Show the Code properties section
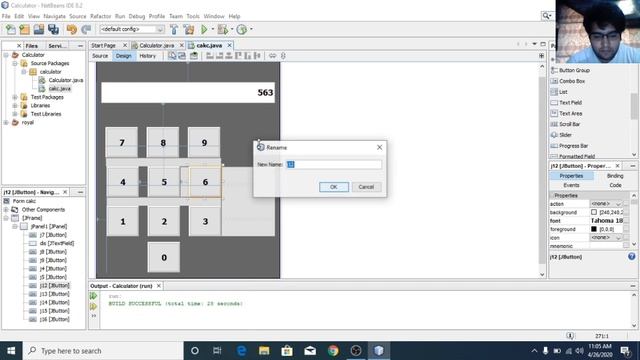This screenshot has width=640, height=360. coord(615,185)
